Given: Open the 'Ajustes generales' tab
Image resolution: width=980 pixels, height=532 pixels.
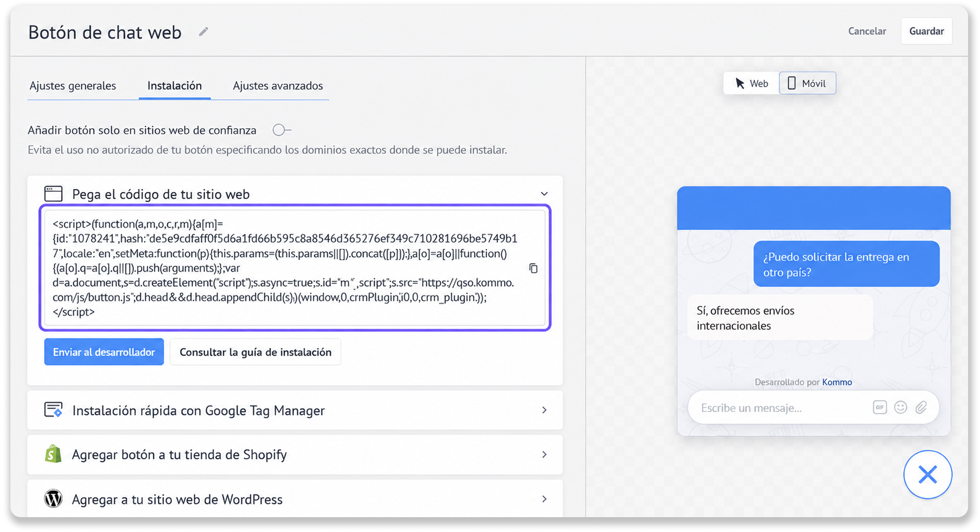Looking at the screenshot, I should (x=73, y=86).
